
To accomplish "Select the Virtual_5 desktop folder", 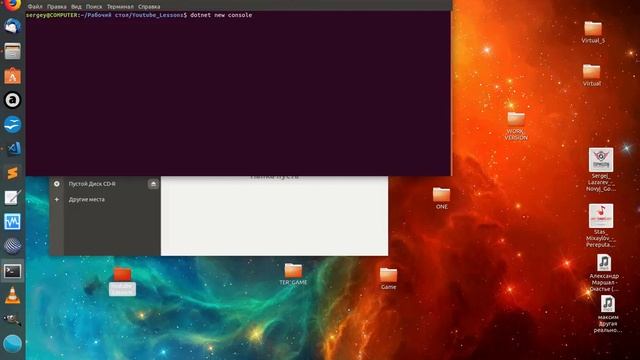I will (x=593, y=32).
